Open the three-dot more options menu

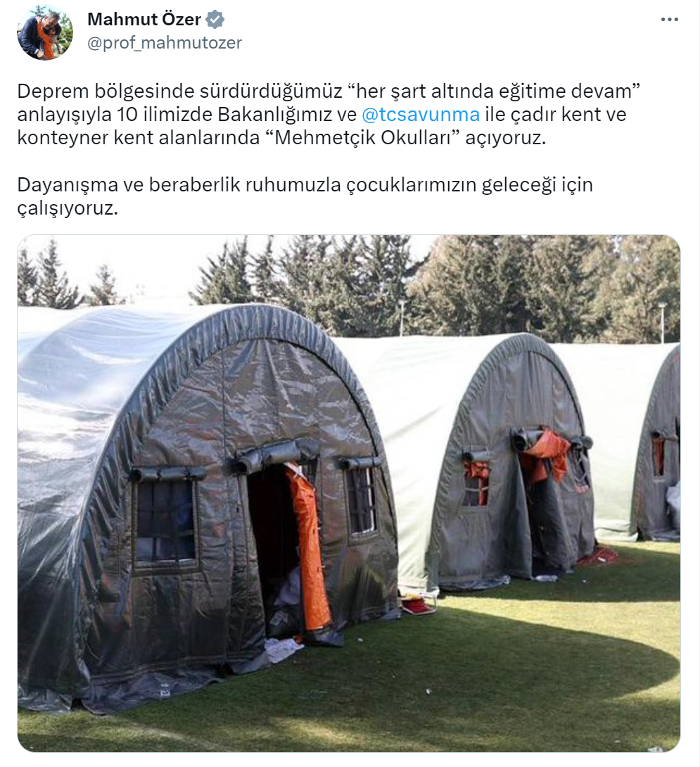click(x=669, y=20)
